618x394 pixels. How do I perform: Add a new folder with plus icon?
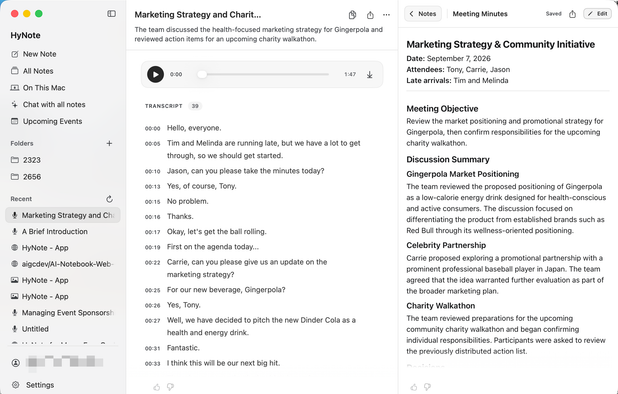click(x=109, y=143)
